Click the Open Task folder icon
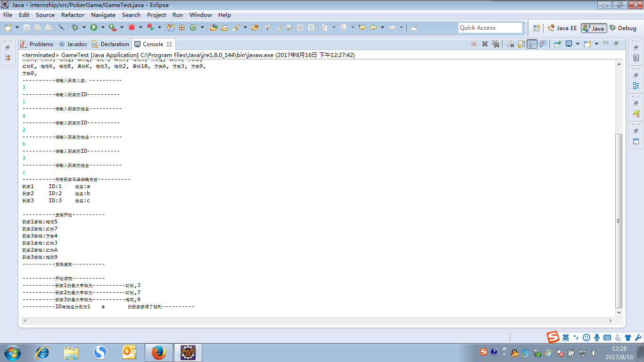This screenshot has height=362, width=644. click(x=224, y=28)
